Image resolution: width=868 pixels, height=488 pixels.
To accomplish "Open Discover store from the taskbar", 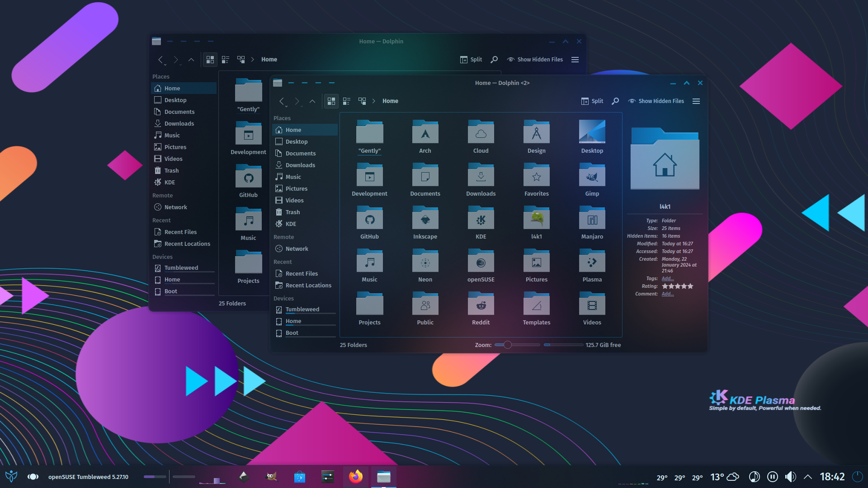I will [299, 476].
